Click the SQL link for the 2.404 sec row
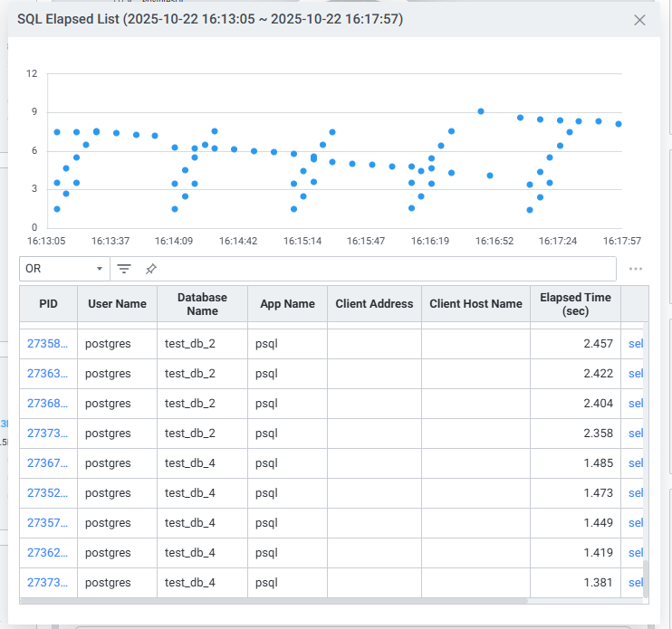The height and width of the screenshot is (629, 672). point(635,404)
